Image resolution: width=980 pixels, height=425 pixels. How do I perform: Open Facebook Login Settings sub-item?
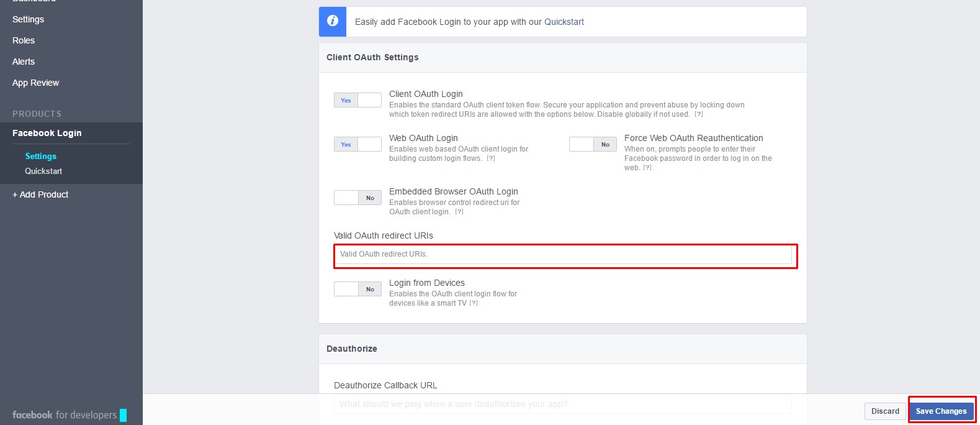[x=40, y=156]
